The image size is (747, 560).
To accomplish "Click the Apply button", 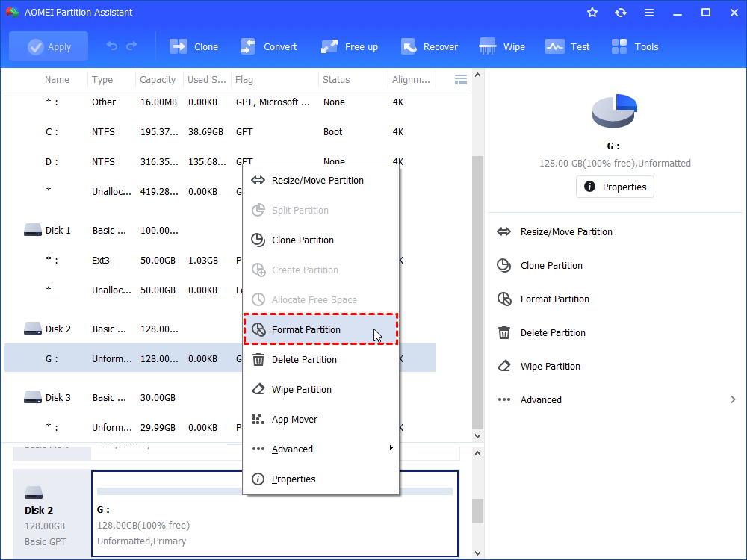I will [x=49, y=46].
